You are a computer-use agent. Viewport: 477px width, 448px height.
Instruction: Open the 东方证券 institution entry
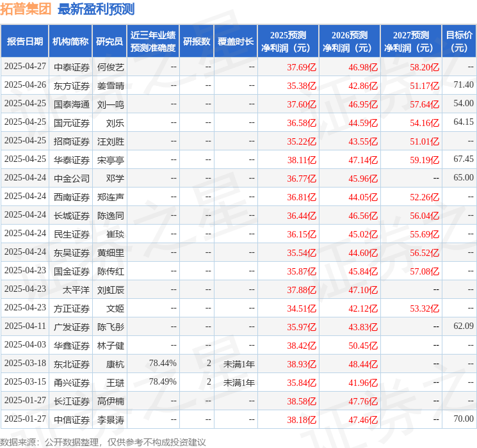(x=71, y=85)
